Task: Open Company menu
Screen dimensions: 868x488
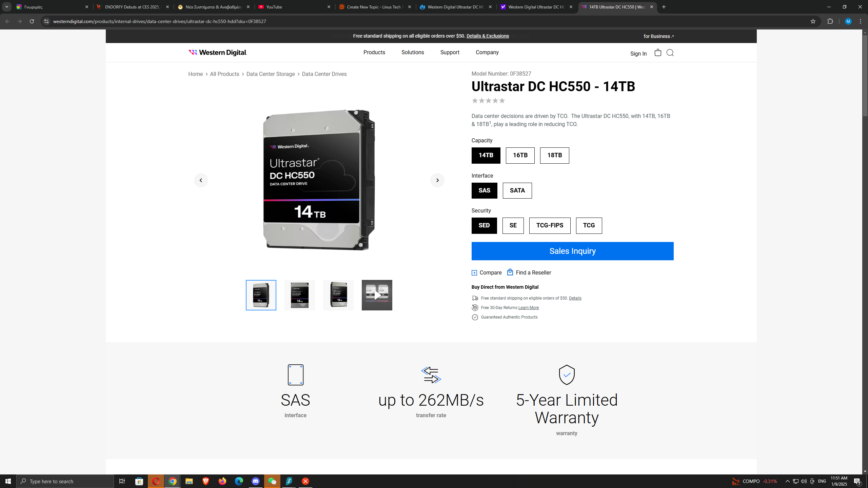Action: pyautogui.click(x=487, y=53)
